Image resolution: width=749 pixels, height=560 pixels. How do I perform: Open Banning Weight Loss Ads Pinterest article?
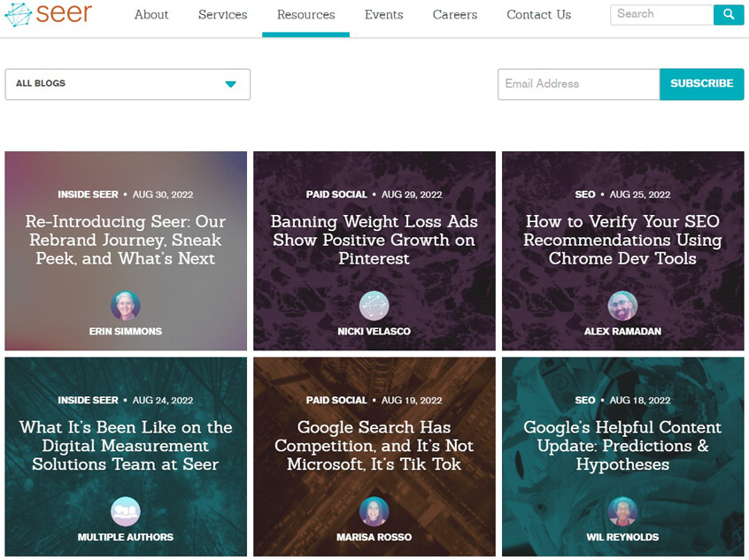coord(374,240)
